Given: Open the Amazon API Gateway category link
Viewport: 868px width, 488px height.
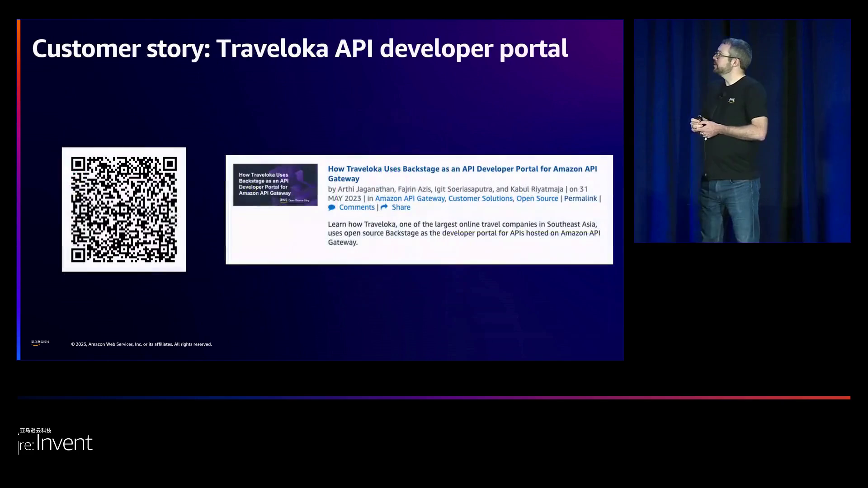Looking at the screenshot, I should click(x=410, y=198).
